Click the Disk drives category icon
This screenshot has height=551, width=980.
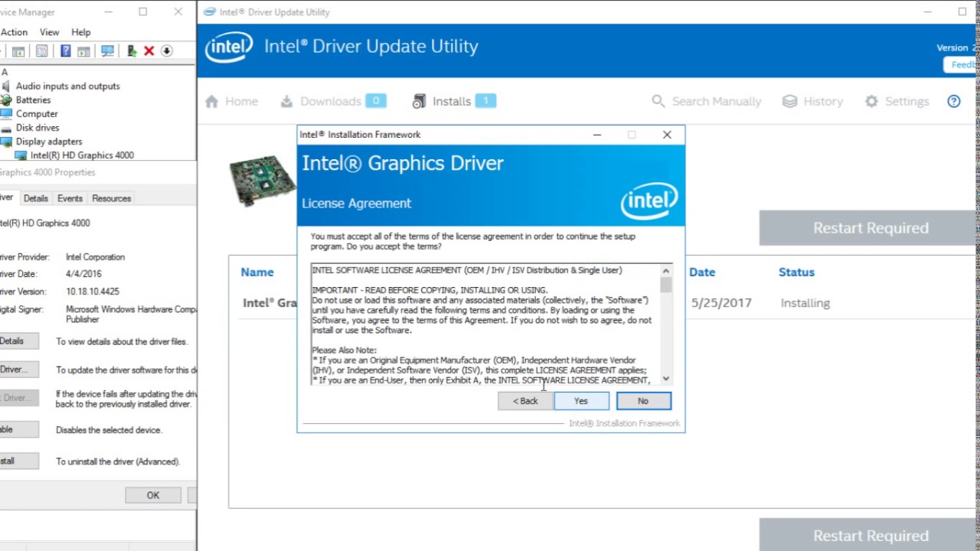coord(7,128)
